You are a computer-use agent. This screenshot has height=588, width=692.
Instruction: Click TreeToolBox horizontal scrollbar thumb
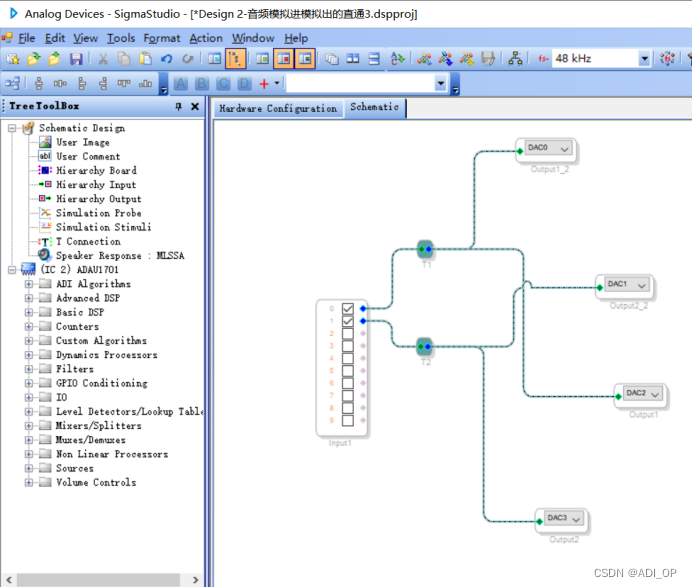pyautogui.click(x=98, y=580)
